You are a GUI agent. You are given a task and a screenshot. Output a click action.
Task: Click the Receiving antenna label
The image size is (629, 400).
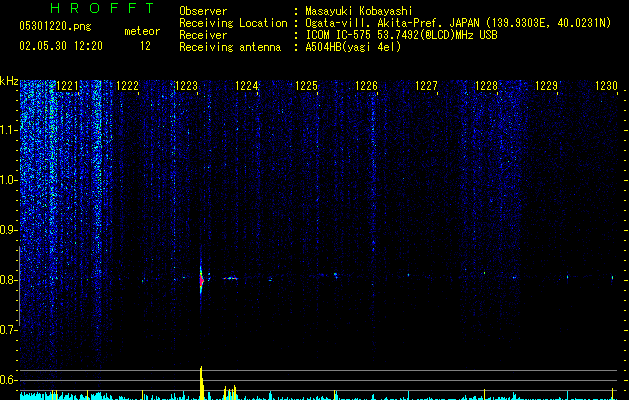pyautogui.click(x=230, y=47)
